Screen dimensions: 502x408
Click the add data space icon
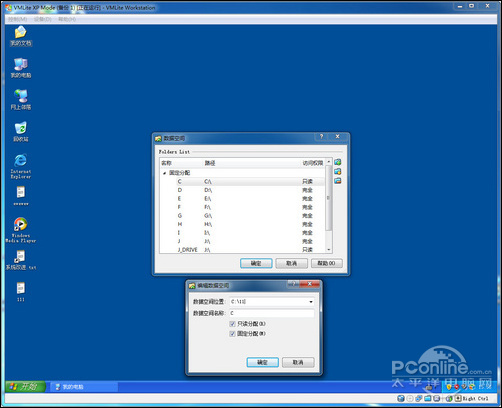[338, 162]
